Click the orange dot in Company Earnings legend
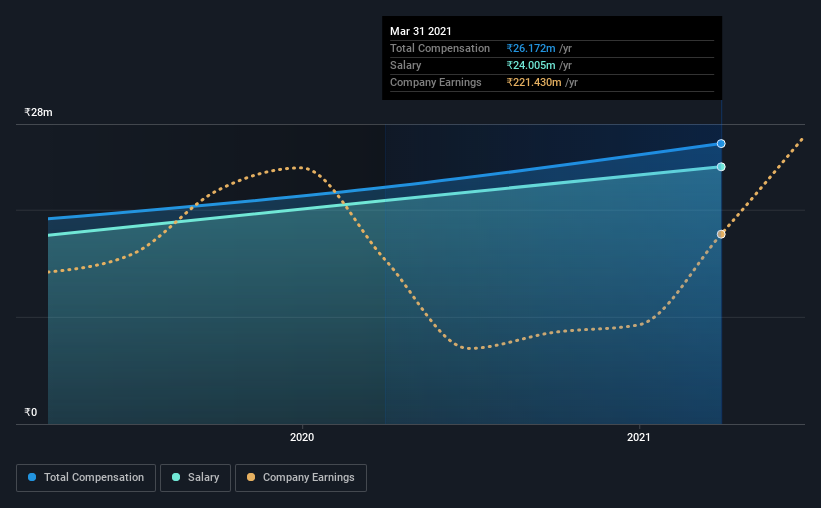821x508 pixels. [251, 477]
